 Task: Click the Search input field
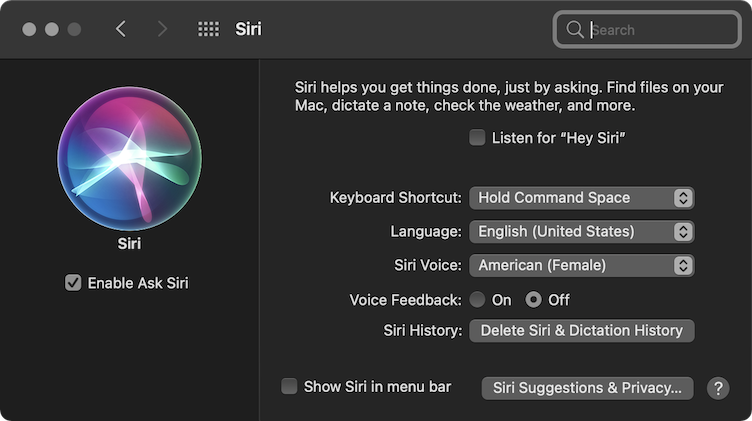[647, 30]
